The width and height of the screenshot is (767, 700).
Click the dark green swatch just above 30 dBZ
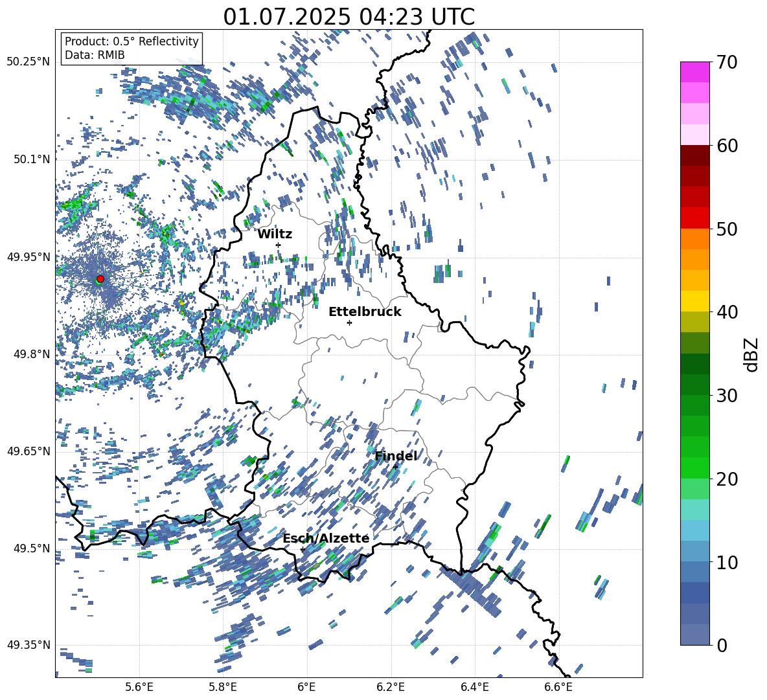pyautogui.click(x=695, y=385)
